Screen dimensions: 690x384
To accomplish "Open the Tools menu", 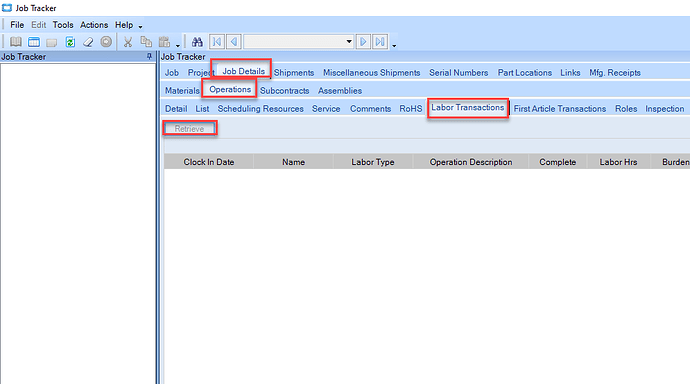I will tap(63, 25).
